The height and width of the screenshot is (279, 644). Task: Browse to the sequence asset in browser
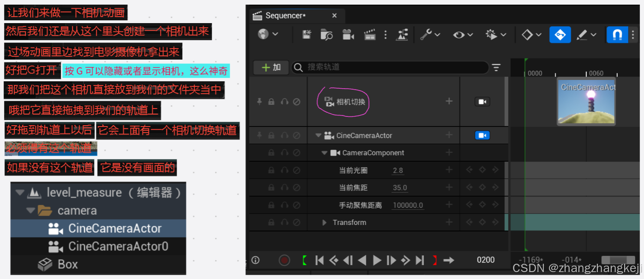coord(327,34)
